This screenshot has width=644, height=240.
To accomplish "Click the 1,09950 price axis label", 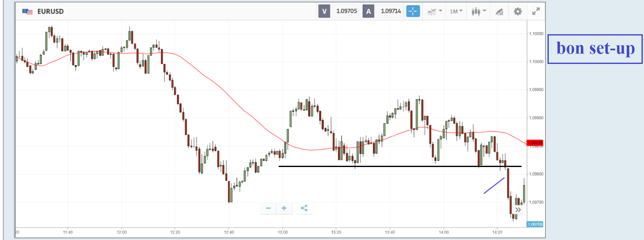I will 536,90.
